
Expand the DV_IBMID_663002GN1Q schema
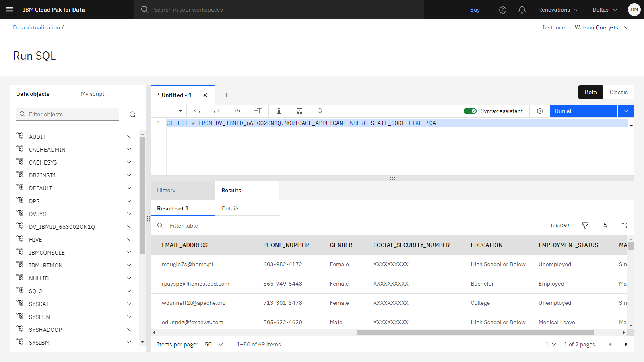coord(129,226)
